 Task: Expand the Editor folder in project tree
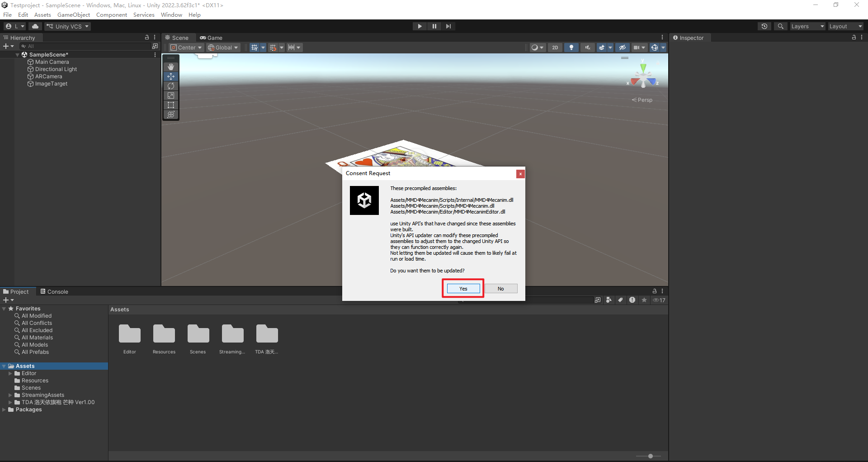[10, 373]
